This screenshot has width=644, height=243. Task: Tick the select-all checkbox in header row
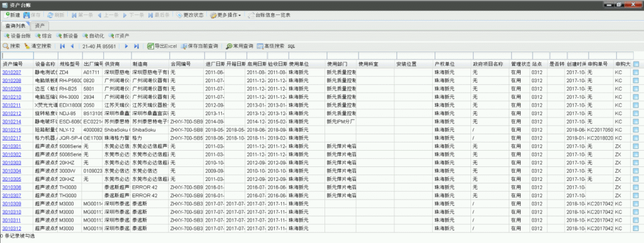(636, 64)
